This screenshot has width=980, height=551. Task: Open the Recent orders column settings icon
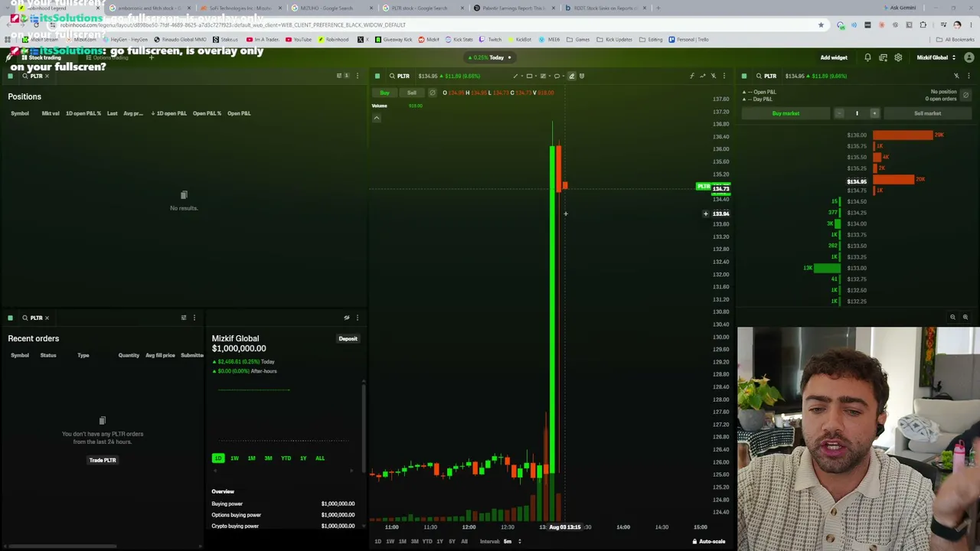[183, 318]
